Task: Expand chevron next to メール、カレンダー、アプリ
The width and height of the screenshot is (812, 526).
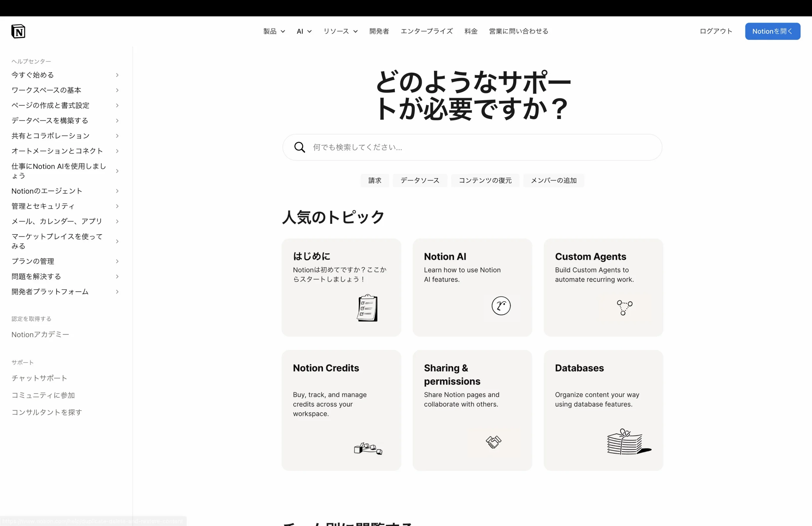Action: point(117,221)
